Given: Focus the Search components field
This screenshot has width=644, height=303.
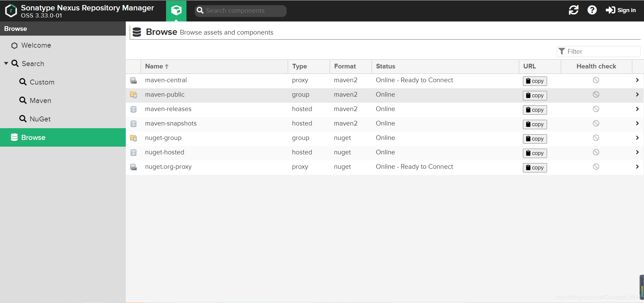Looking at the screenshot, I should point(240,11).
